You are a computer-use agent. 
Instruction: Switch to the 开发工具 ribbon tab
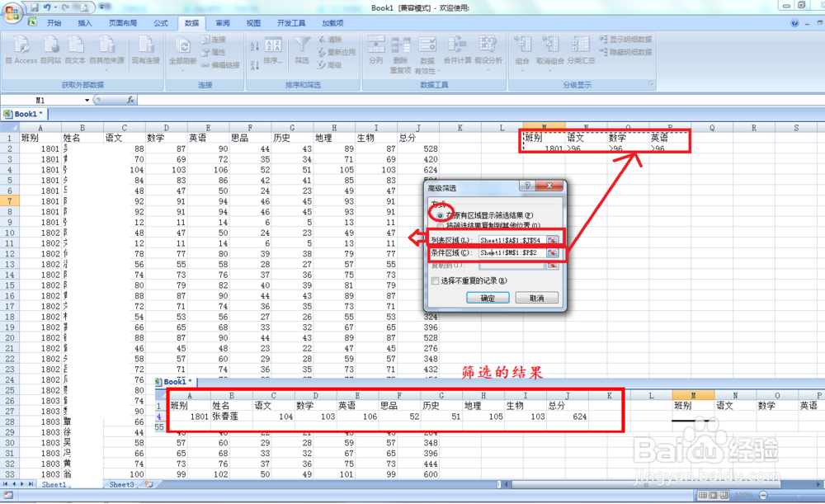[x=291, y=23]
